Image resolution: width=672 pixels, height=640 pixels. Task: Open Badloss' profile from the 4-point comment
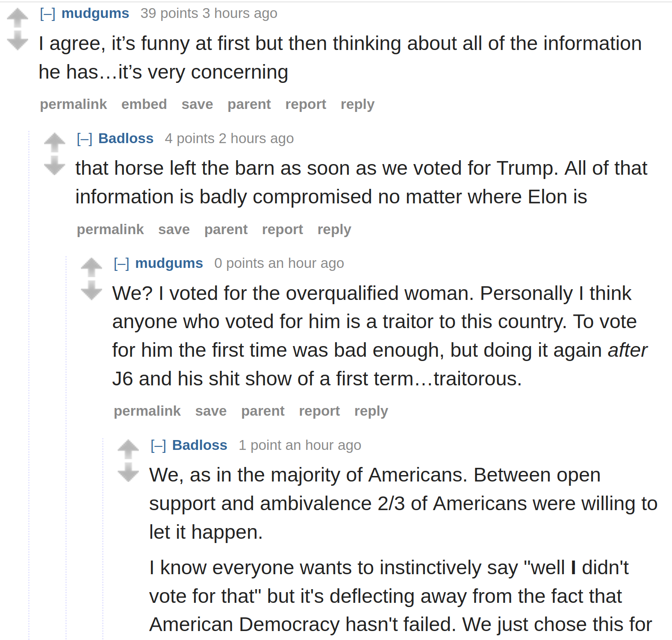pyautogui.click(x=126, y=138)
